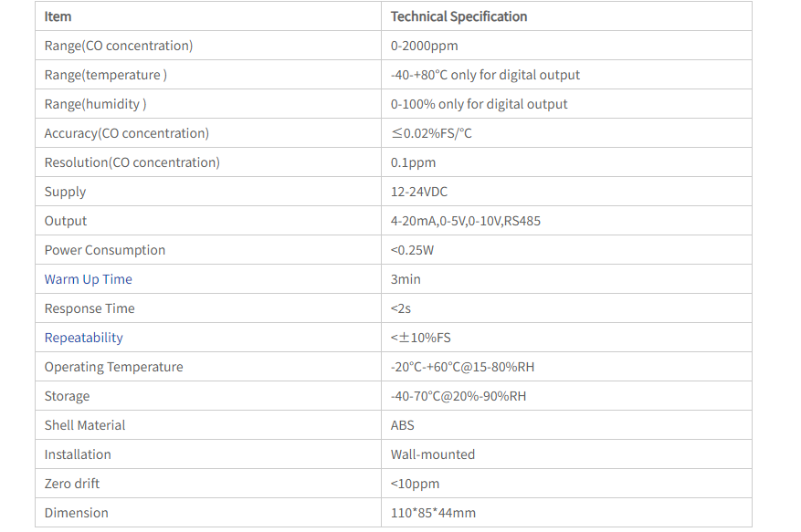801x532 pixels.
Task: Click the Power Consumption row label
Action: point(105,250)
